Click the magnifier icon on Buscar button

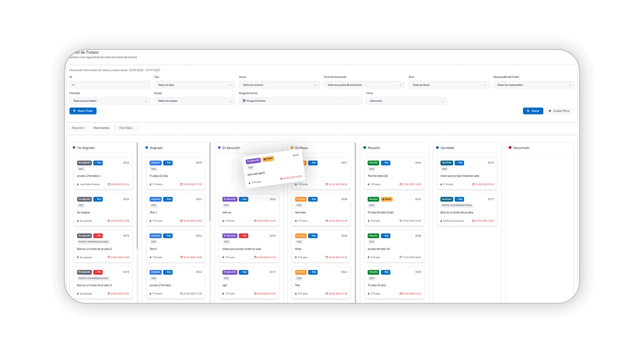(528, 111)
